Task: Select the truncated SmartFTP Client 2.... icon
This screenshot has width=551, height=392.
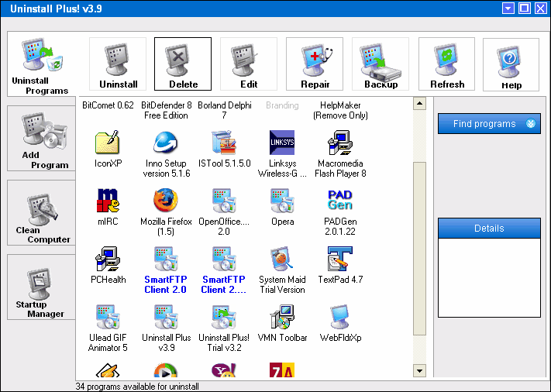Action: click(224, 259)
